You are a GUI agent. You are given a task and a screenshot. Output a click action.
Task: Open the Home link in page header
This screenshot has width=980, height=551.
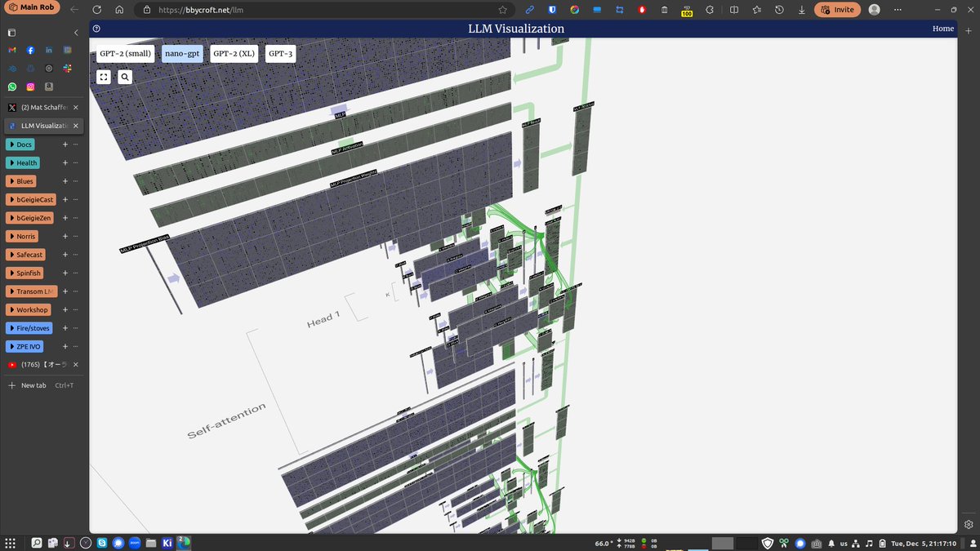pos(943,29)
